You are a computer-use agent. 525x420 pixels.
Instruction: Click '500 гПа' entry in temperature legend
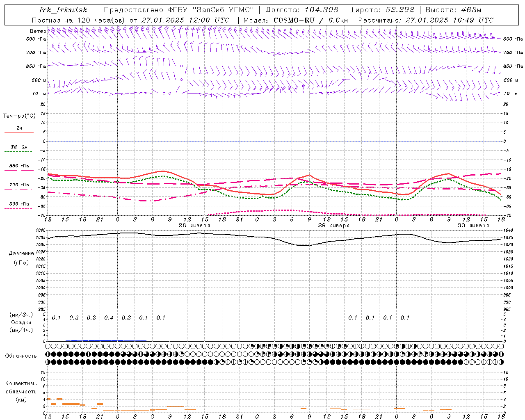point(19,204)
